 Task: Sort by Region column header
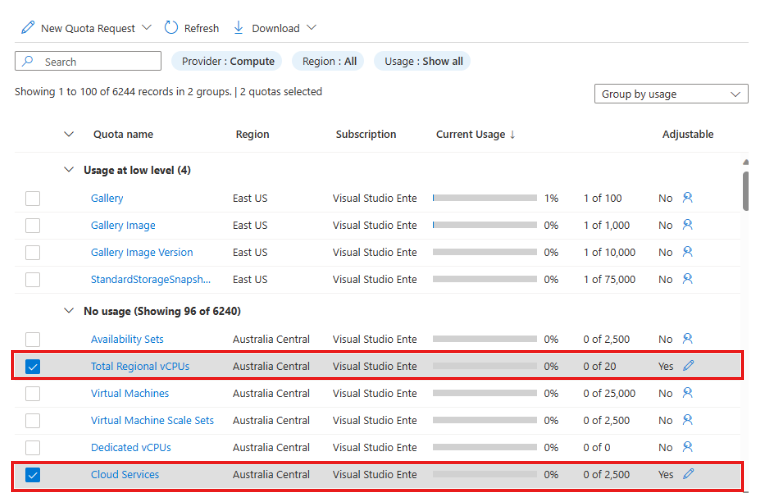pyautogui.click(x=252, y=134)
